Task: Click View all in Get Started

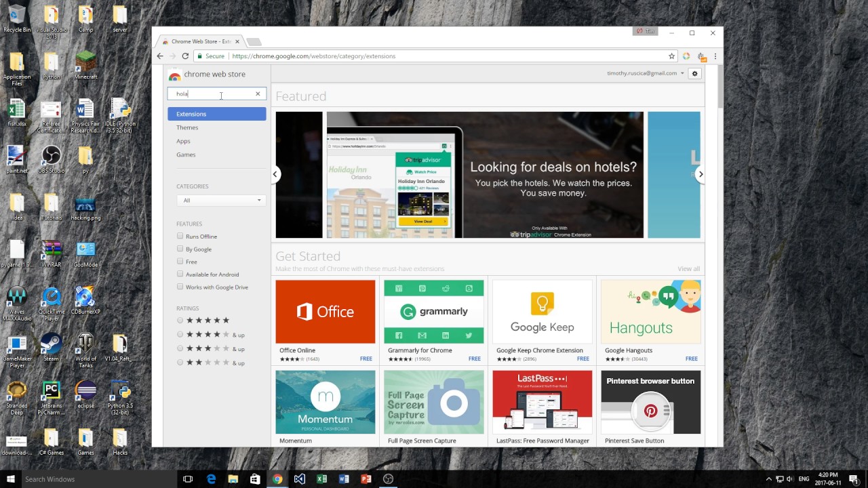Action: click(x=688, y=269)
